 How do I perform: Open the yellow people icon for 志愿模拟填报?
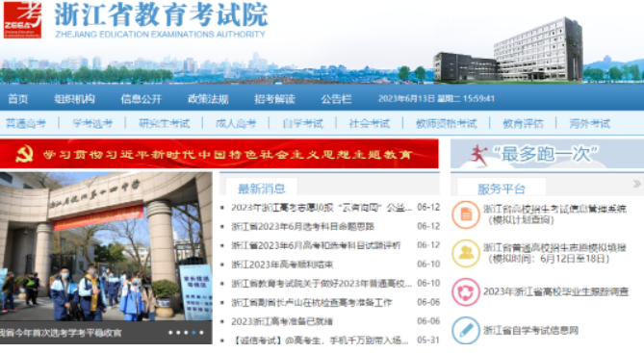[466, 253]
